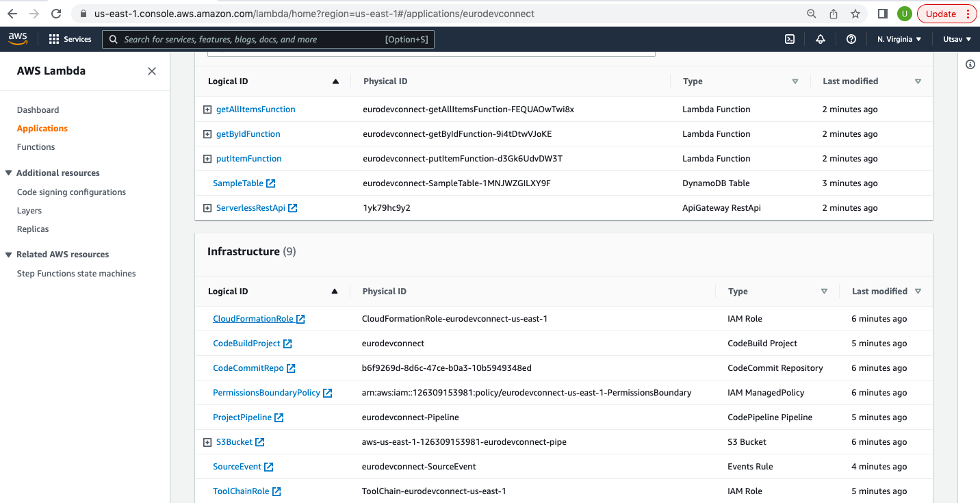Select Applications in sidebar
This screenshot has height=503, width=980.
42,128
